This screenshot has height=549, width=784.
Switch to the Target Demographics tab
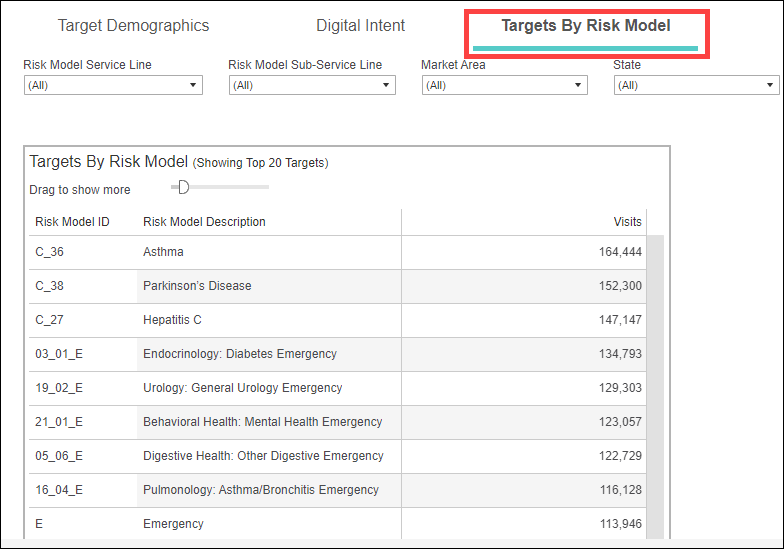click(x=133, y=26)
